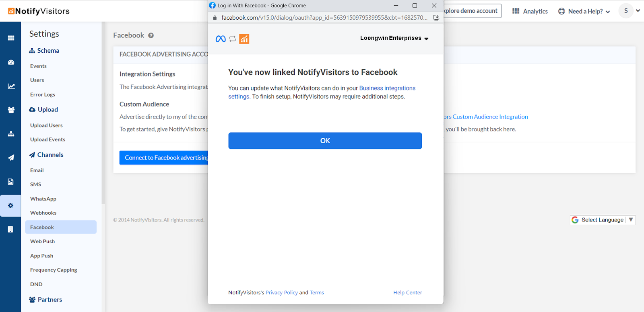This screenshot has width=644, height=312.
Task: Select Webhooks in sidebar
Action: 43,213
